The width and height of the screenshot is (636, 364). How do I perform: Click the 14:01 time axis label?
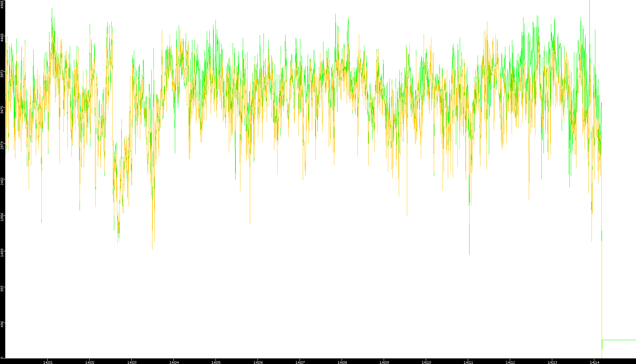coord(48,362)
